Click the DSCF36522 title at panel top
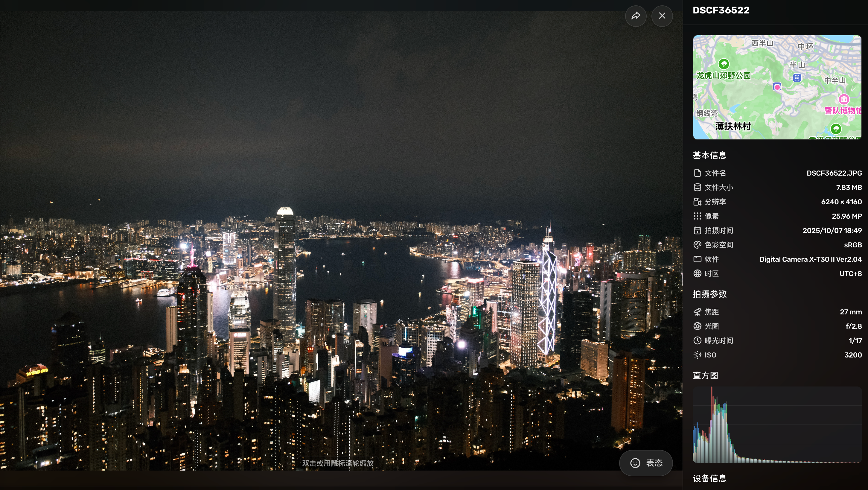The height and width of the screenshot is (490, 868). pyautogui.click(x=721, y=10)
